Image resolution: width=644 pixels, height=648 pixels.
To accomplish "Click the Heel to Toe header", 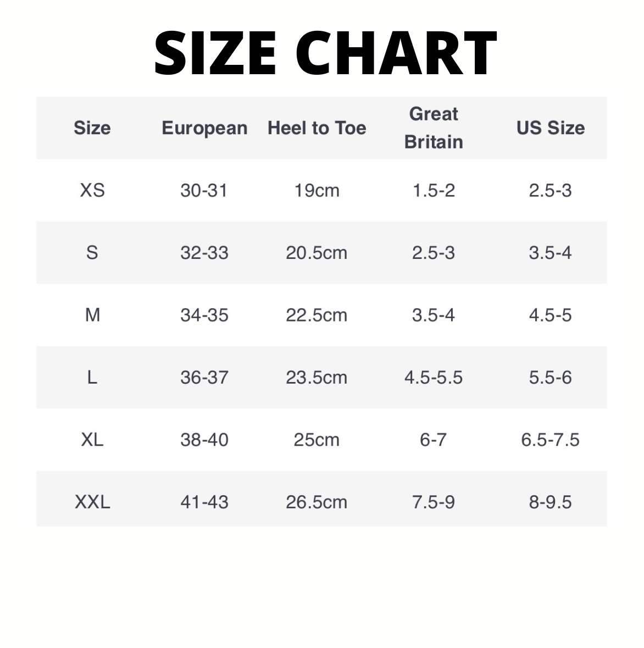I will [317, 128].
